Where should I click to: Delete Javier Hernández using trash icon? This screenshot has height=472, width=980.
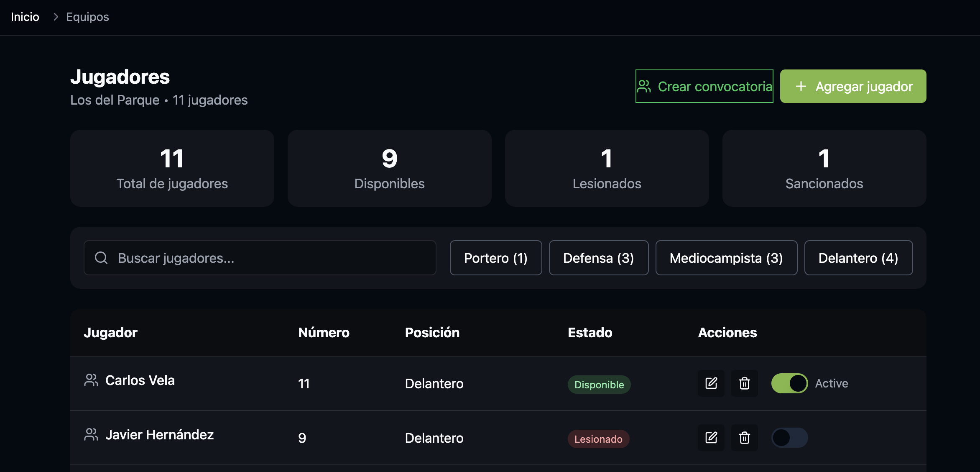[x=745, y=438]
